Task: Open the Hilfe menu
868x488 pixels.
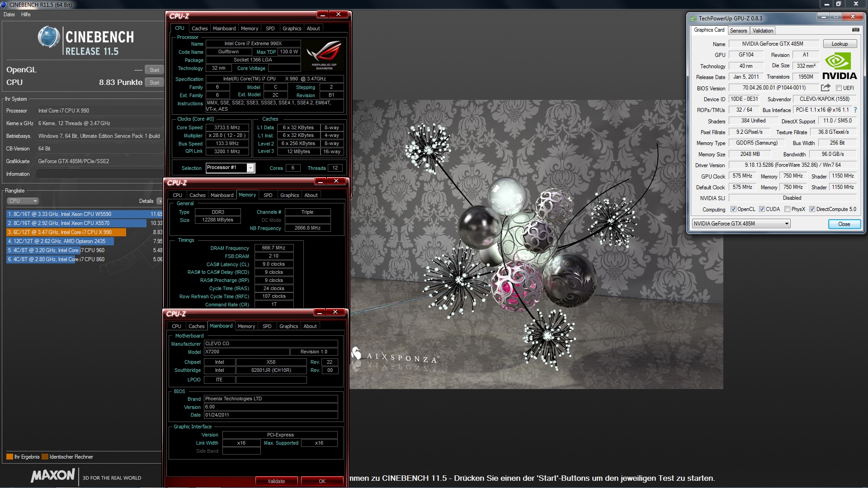Action: [x=26, y=14]
